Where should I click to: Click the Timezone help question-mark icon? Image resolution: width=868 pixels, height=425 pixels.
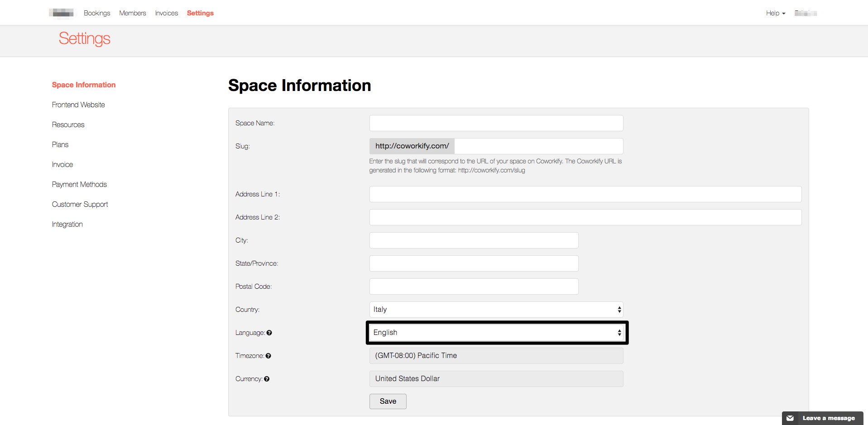click(x=269, y=356)
